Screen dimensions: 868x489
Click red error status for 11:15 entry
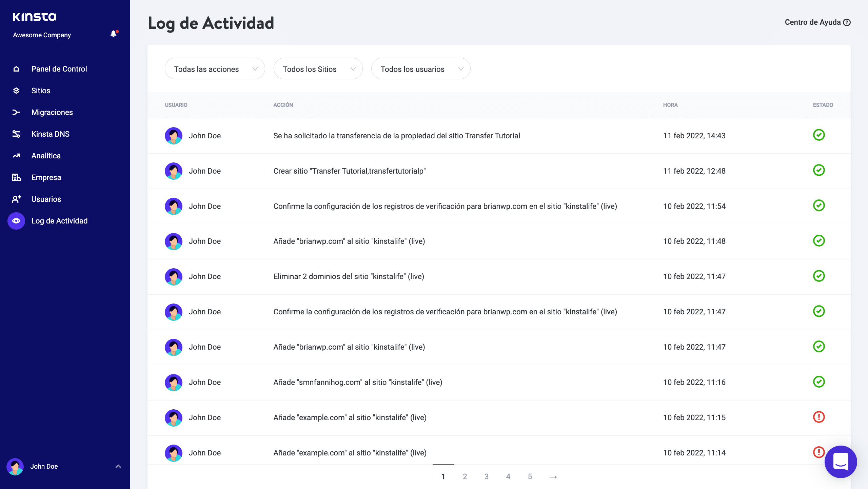point(819,417)
